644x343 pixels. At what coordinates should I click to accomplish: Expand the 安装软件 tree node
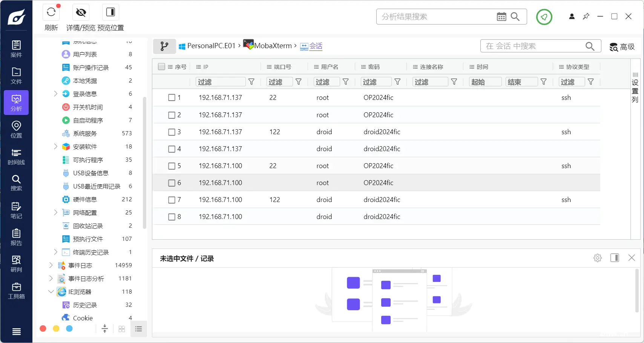[55, 146]
